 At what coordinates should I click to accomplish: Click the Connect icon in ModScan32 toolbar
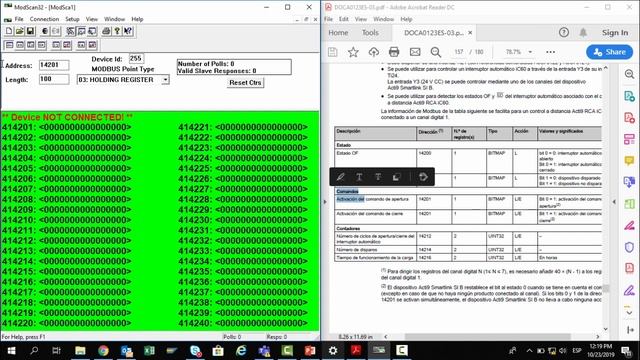45,31
